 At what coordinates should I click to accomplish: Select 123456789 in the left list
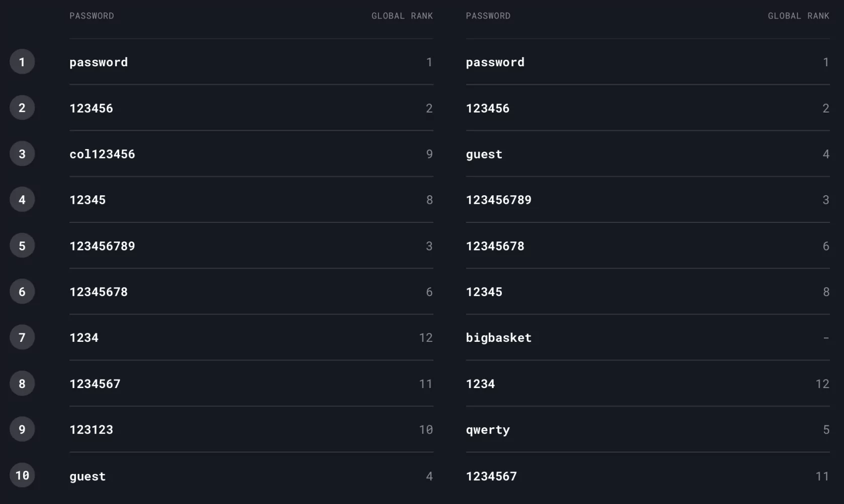[102, 246]
